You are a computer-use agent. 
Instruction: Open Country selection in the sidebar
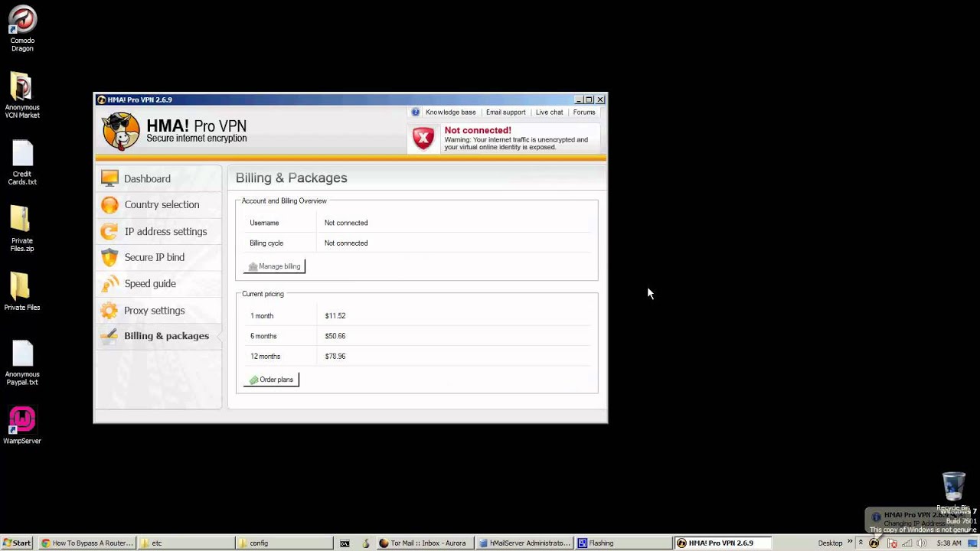158,204
